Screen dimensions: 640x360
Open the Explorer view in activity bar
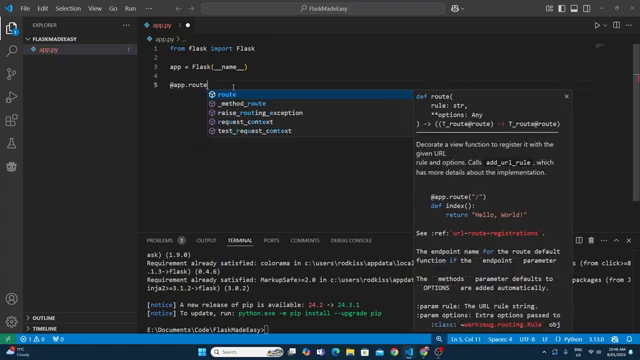(11, 28)
